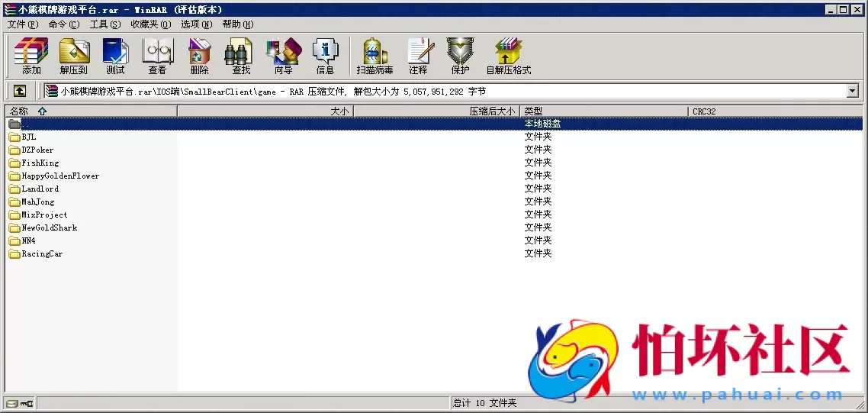Select the DZPoker folder name
The height and width of the screenshot is (413, 868).
click(37, 150)
